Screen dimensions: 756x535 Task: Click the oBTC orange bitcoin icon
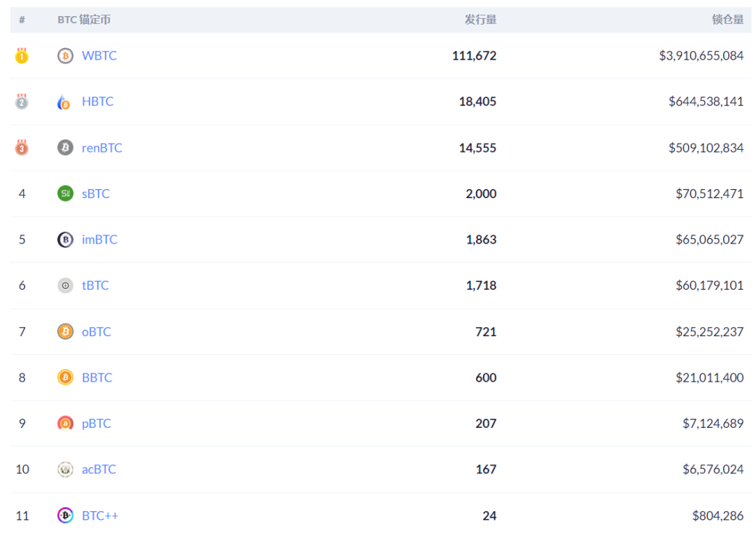65,332
